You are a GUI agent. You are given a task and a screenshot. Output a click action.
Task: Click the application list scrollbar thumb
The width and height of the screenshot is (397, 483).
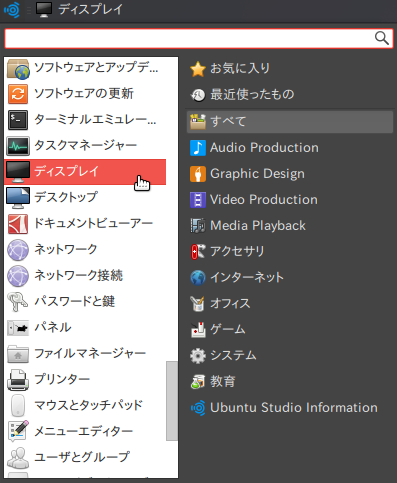pyautogui.click(x=172, y=401)
